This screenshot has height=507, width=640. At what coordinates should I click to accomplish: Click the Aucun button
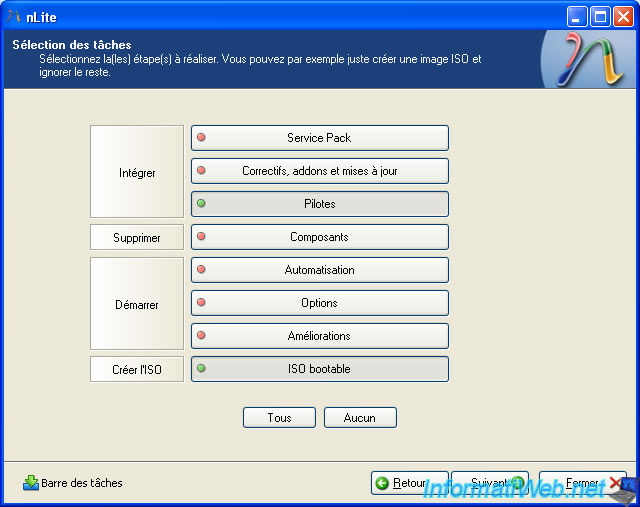click(360, 418)
